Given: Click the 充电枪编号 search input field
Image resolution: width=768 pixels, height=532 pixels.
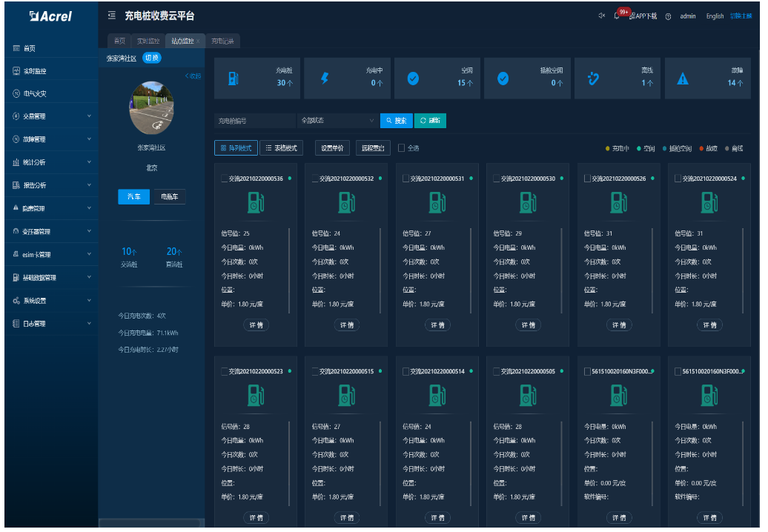Looking at the screenshot, I should pos(254,120).
